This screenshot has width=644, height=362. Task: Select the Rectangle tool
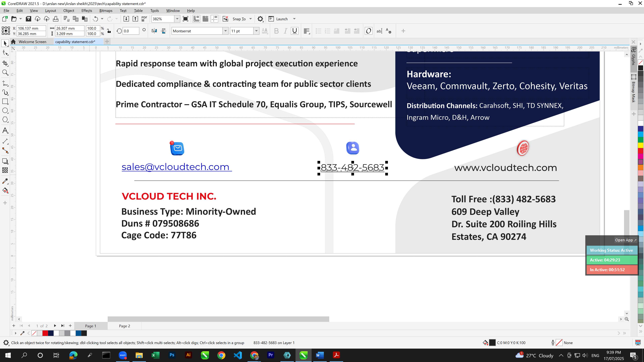pos(5,101)
